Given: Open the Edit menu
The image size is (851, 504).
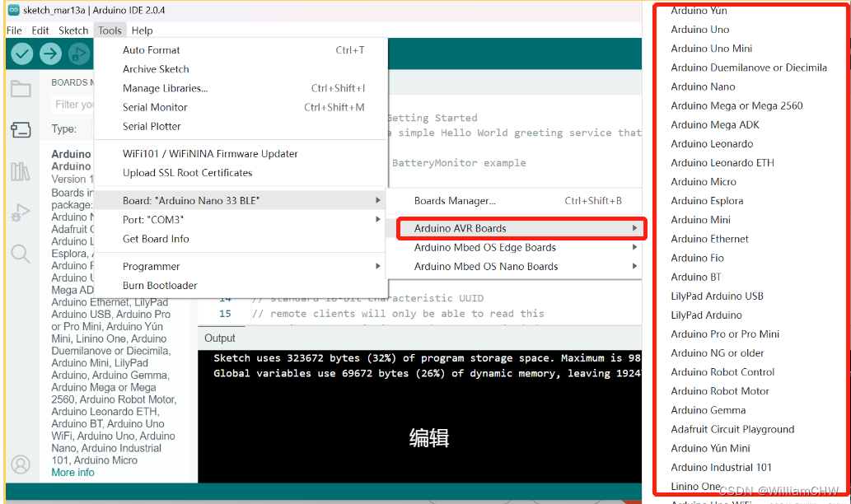Looking at the screenshot, I should point(40,30).
